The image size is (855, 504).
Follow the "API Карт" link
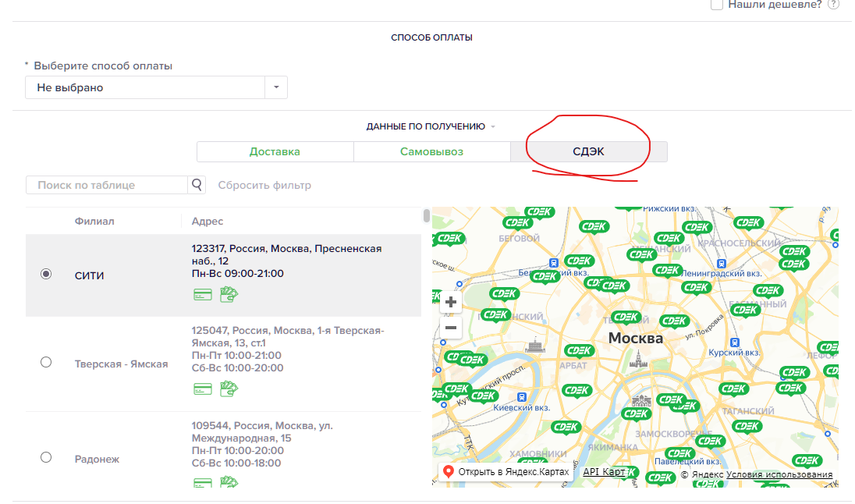[604, 472]
